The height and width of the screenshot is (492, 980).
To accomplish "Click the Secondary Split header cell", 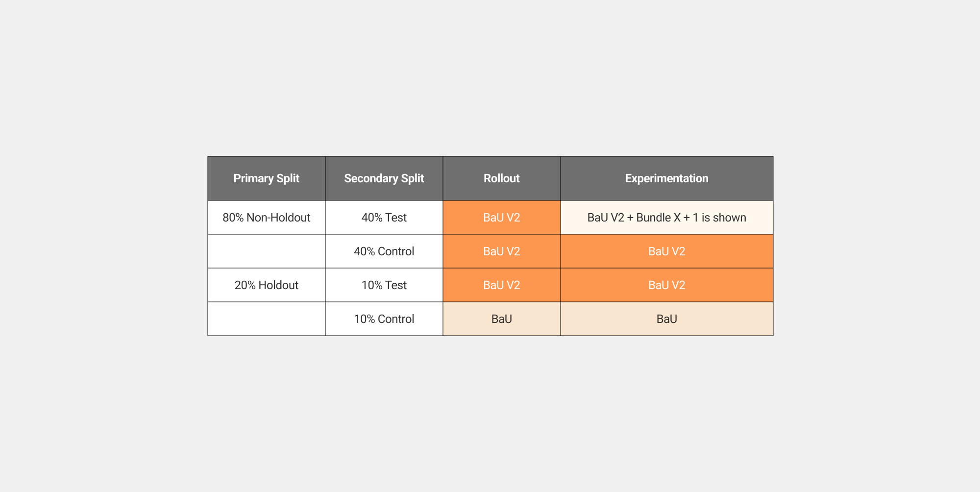I will (384, 178).
